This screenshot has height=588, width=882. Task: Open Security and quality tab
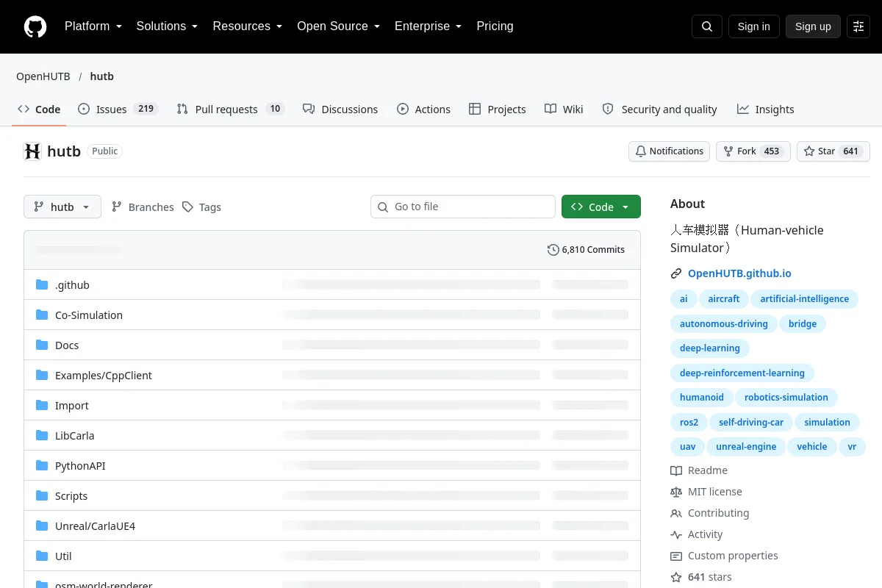coord(659,110)
